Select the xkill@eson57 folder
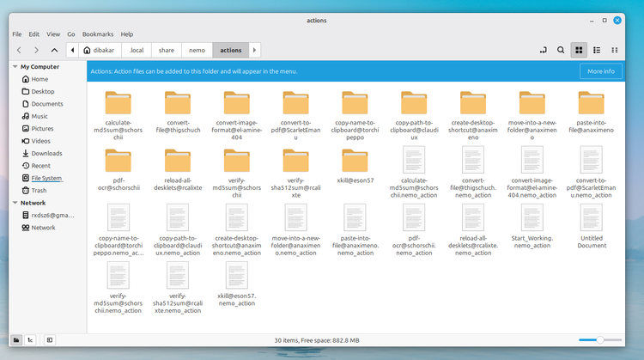 tap(355, 166)
